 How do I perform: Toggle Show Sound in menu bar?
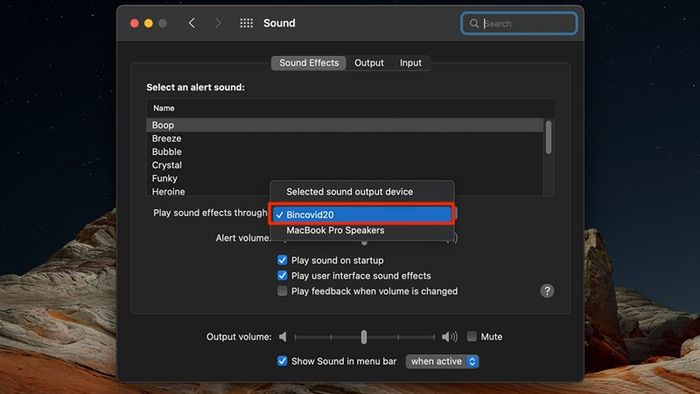click(282, 361)
